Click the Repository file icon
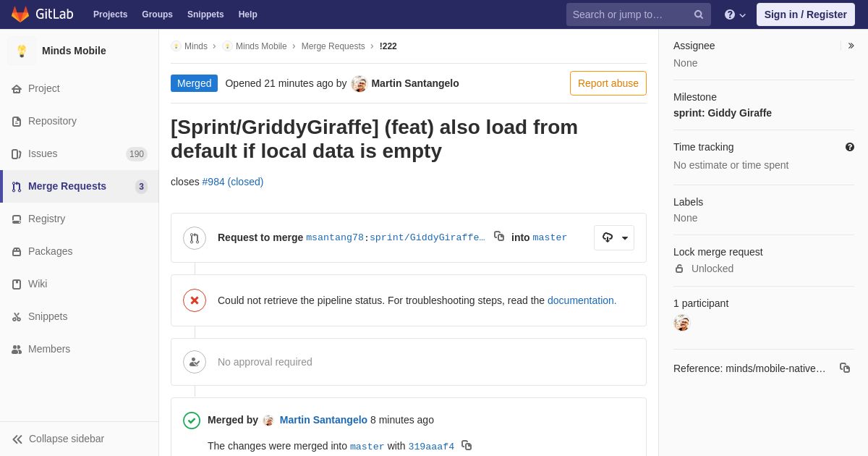868x456 pixels. 17,122
